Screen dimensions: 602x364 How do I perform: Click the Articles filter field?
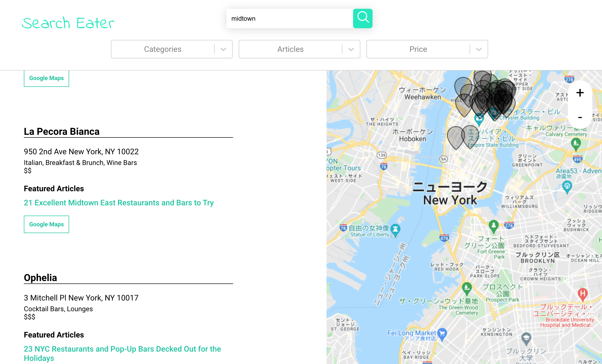pos(300,49)
